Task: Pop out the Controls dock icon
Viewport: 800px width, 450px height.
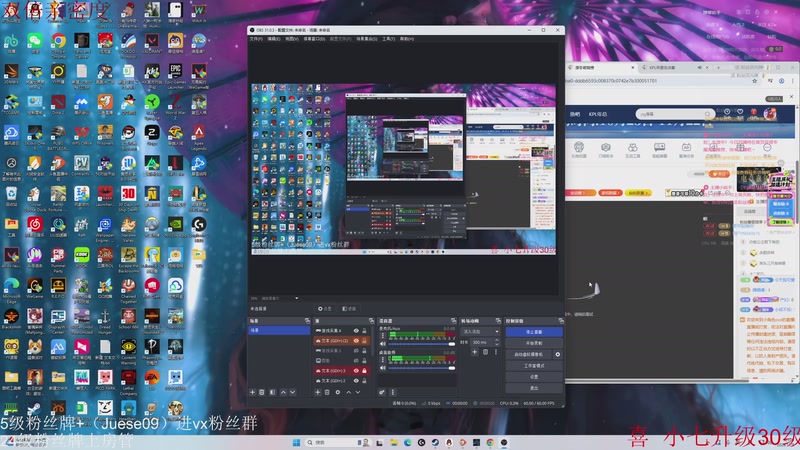Action: coord(561,321)
